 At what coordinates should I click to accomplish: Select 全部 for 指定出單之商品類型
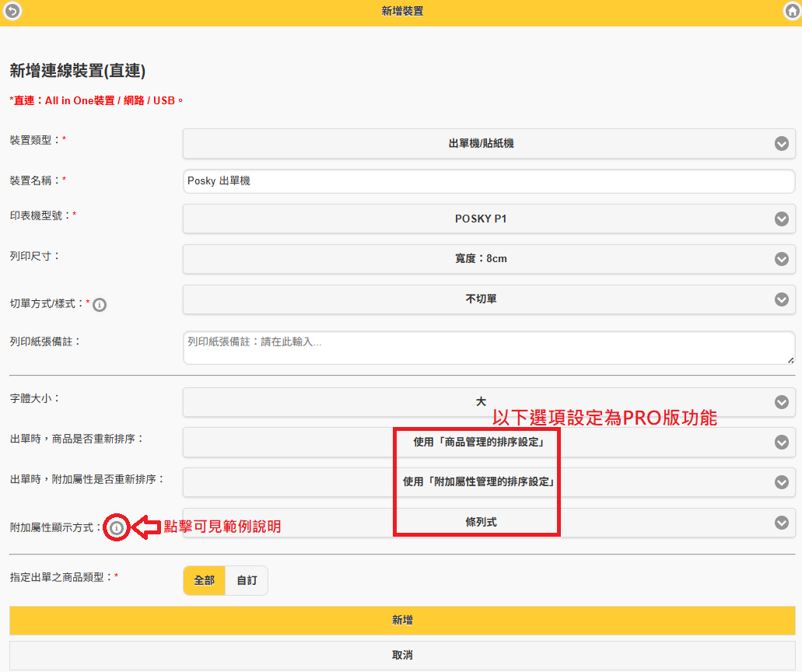click(x=204, y=580)
